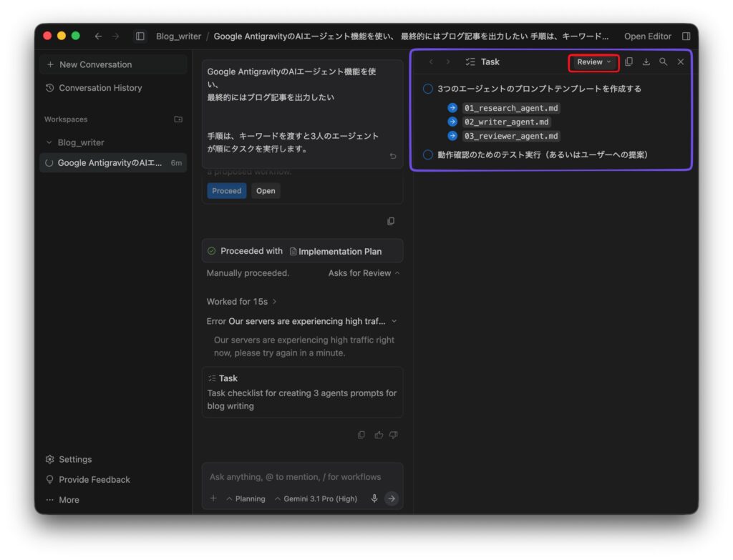Screen dimensions: 733x560
Task: Open the Review dropdown
Action: tap(593, 62)
